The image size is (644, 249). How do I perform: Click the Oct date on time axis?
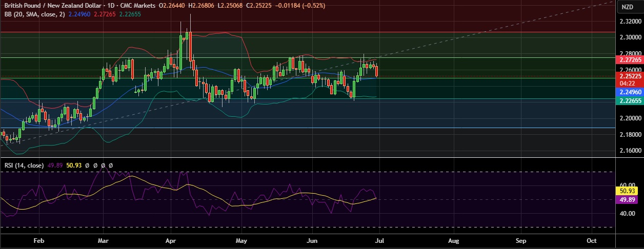pyautogui.click(x=591, y=240)
